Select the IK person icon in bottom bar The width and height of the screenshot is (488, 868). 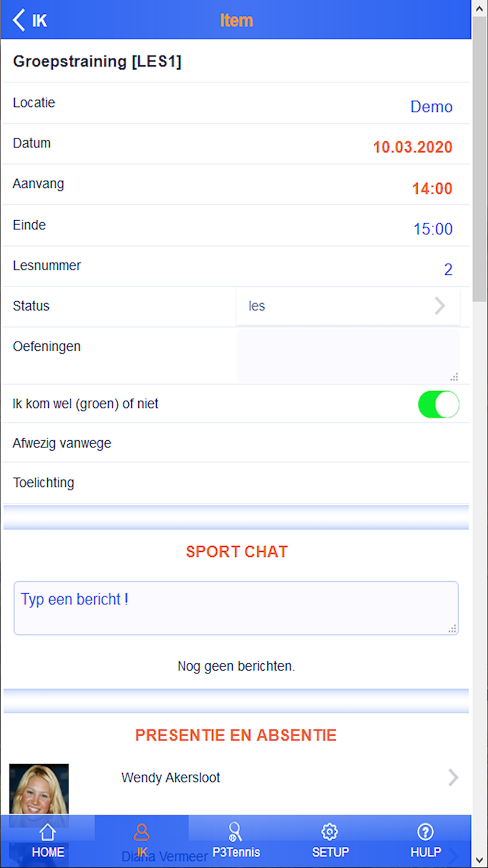[x=142, y=832]
